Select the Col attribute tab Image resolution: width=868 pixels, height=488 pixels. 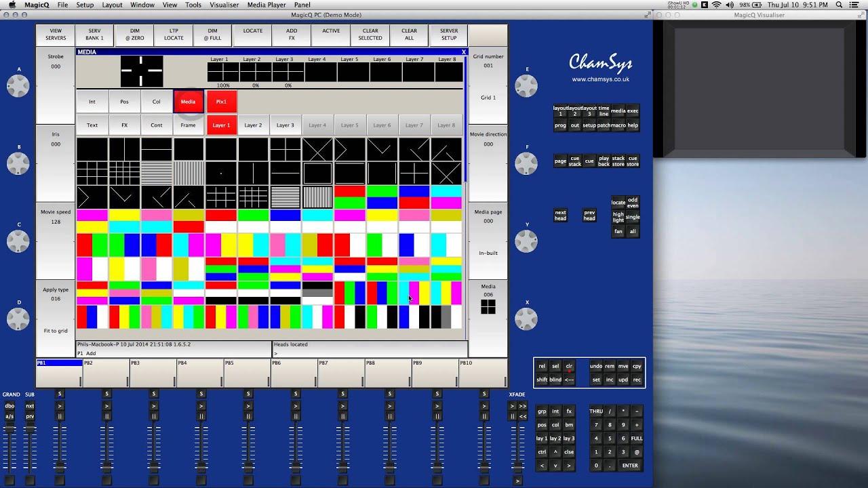(x=157, y=102)
